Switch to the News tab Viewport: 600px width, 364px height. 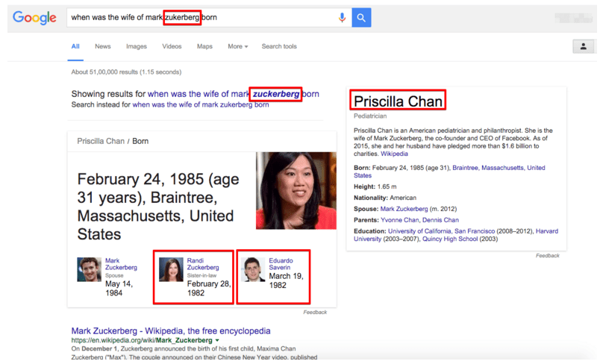coord(102,46)
